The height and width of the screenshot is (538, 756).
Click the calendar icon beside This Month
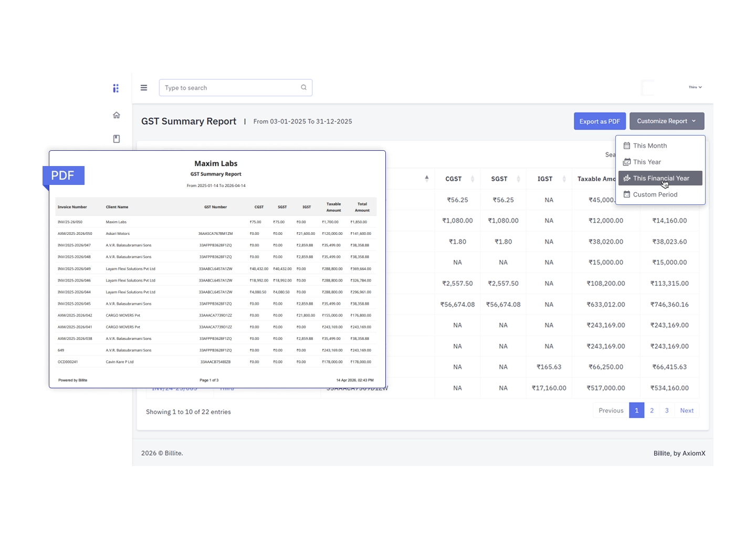[626, 146]
